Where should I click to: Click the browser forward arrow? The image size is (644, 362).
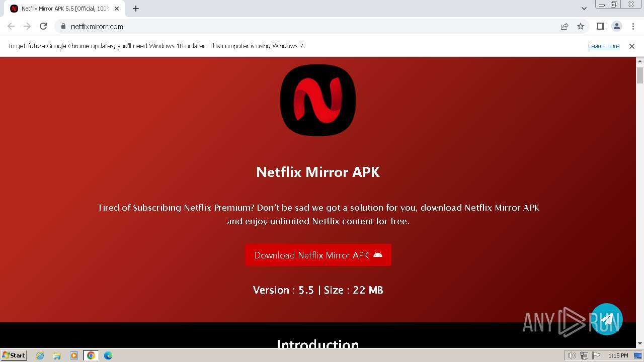click(x=27, y=26)
